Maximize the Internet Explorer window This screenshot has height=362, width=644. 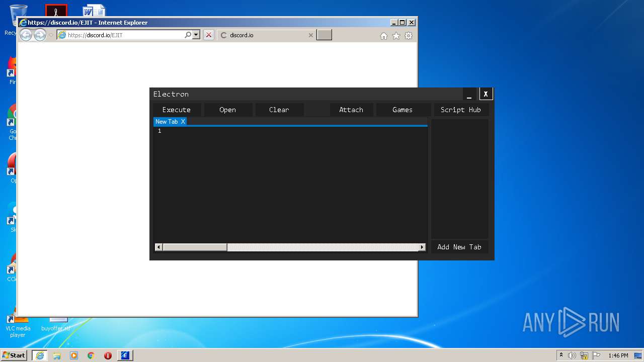point(402,23)
